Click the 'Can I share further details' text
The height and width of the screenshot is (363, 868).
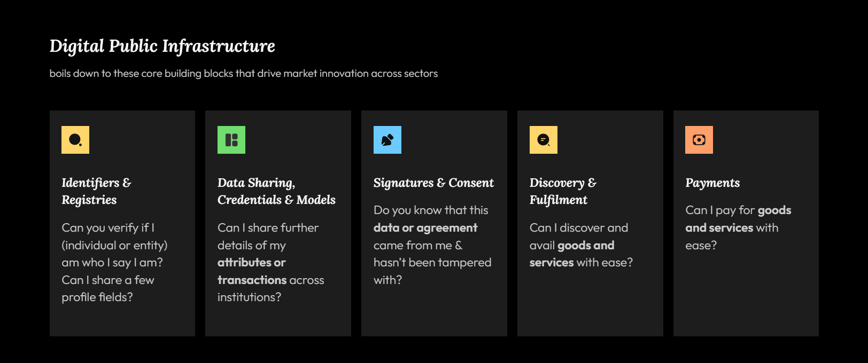pyautogui.click(x=268, y=228)
